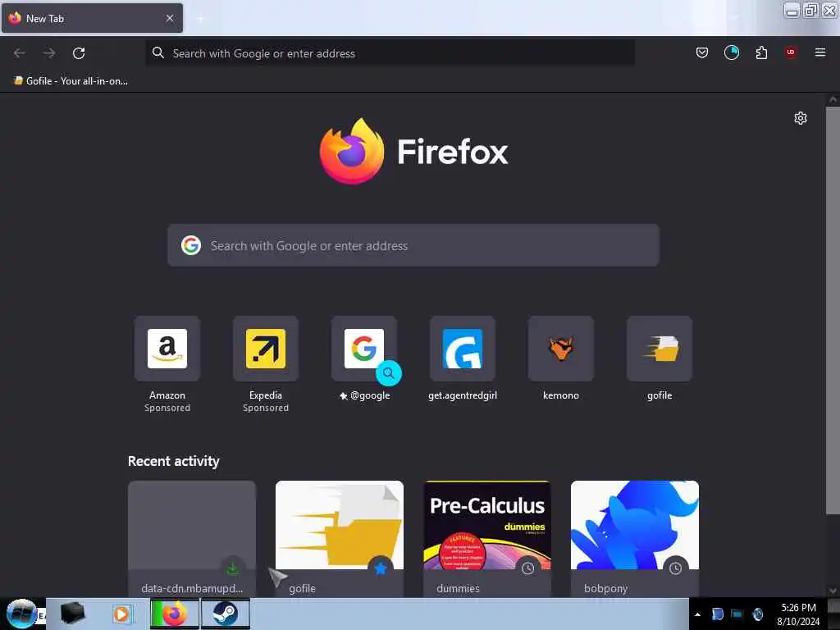Click the monitor tray icon
This screenshot has width=840, height=630.
tap(737, 614)
